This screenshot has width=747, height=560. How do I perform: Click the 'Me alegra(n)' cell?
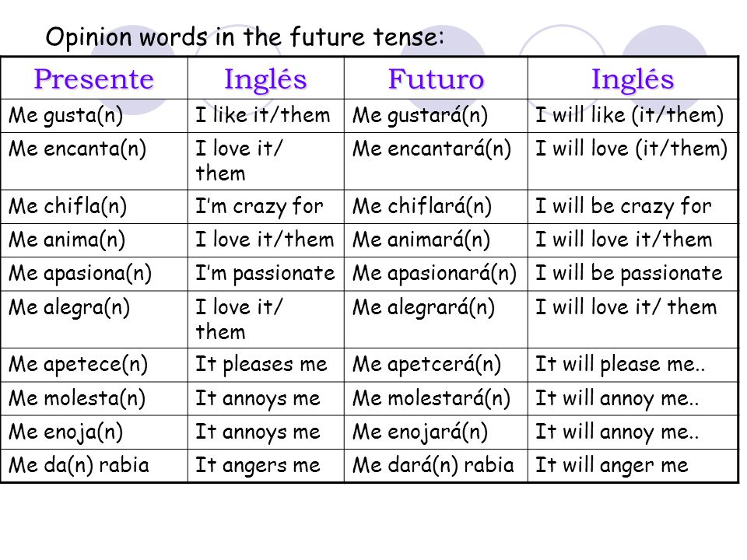94,319
